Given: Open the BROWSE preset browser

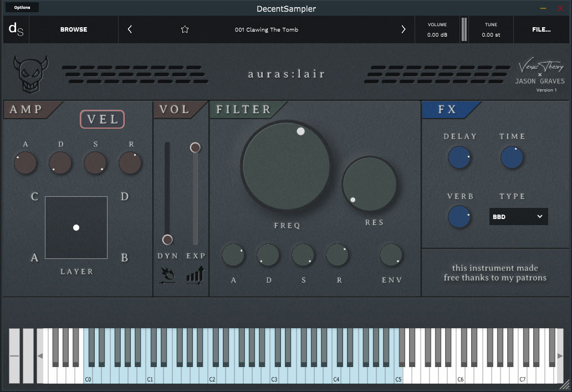Looking at the screenshot, I should click(x=74, y=29).
